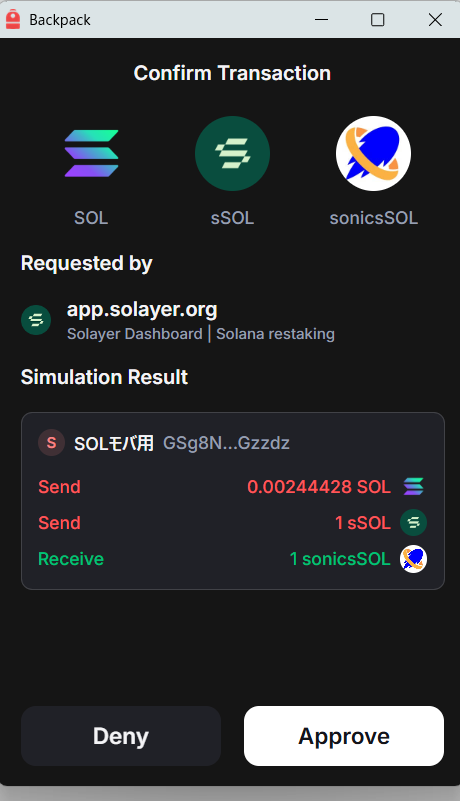Click the SOLモバ用 wallet name
This screenshot has height=801, width=460.
(x=113, y=443)
